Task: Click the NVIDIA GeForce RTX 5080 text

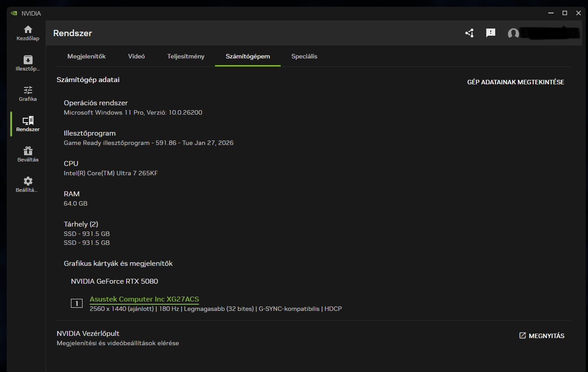Action: (x=114, y=281)
